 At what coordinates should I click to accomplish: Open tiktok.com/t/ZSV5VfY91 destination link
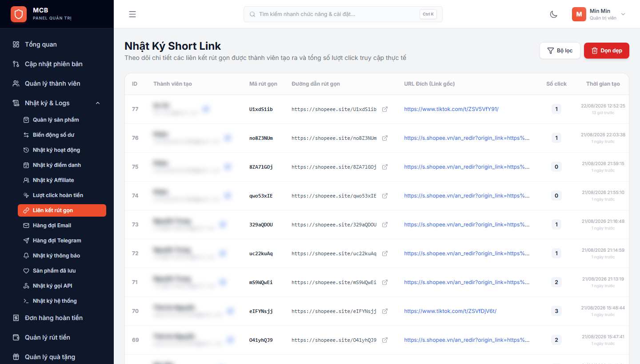click(x=451, y=109)
